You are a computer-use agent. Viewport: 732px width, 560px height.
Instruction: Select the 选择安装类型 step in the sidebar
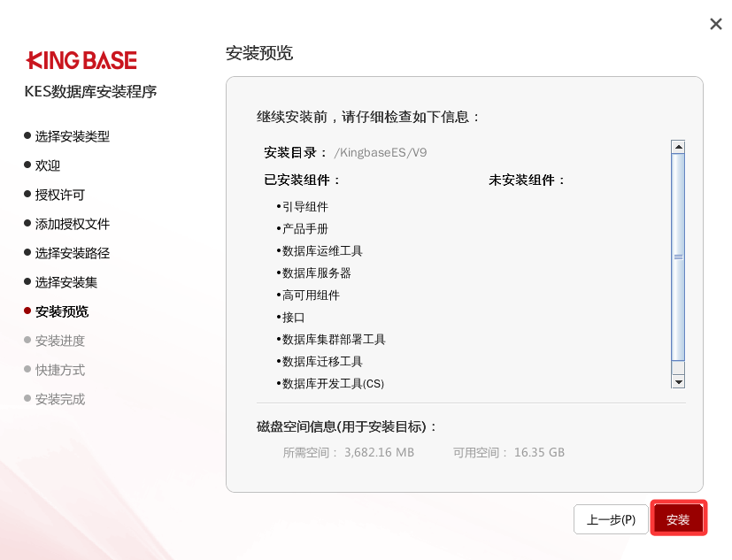click(72, 136)
